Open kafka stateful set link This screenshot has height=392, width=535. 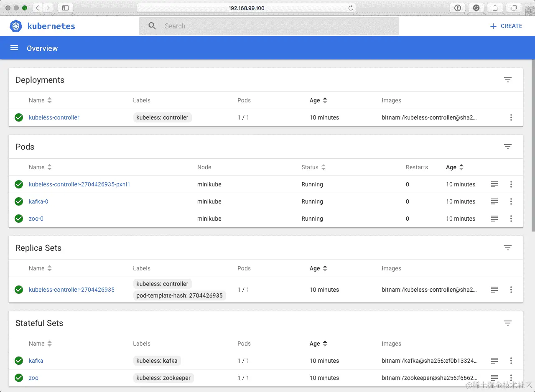point(36,361)
